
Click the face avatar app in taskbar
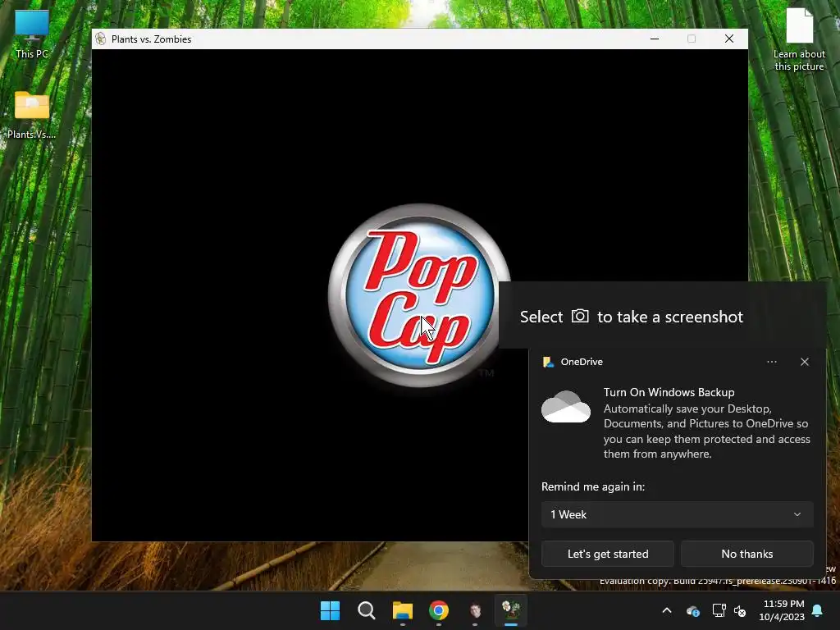pyautogui.click(x=475, y=610)
